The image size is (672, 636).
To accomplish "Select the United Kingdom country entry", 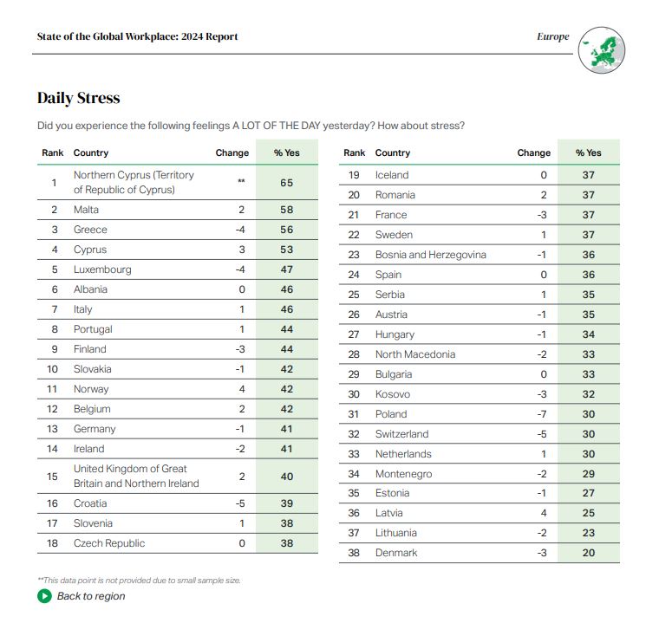I will 135,476.
